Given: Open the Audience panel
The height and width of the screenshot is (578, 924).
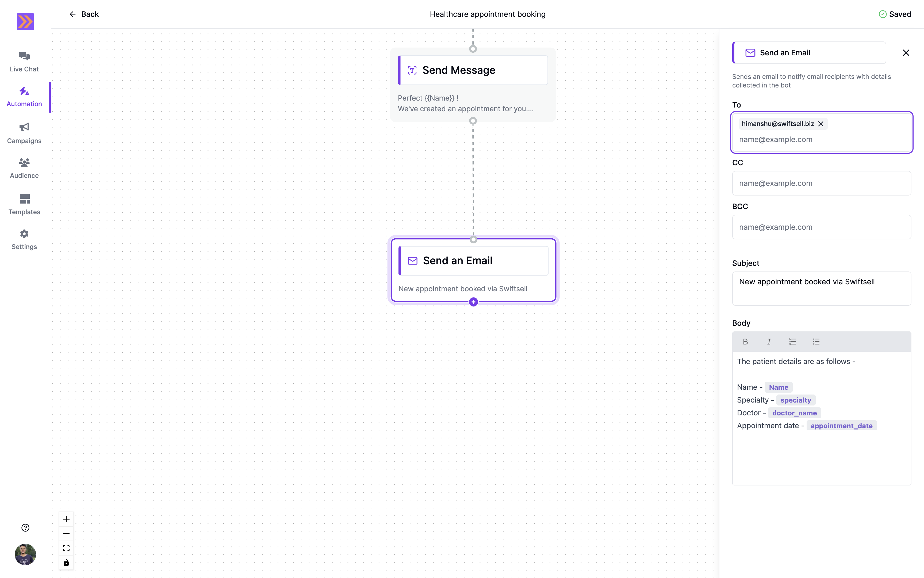Looking at the screenshot, I should (x=24, y=167).
